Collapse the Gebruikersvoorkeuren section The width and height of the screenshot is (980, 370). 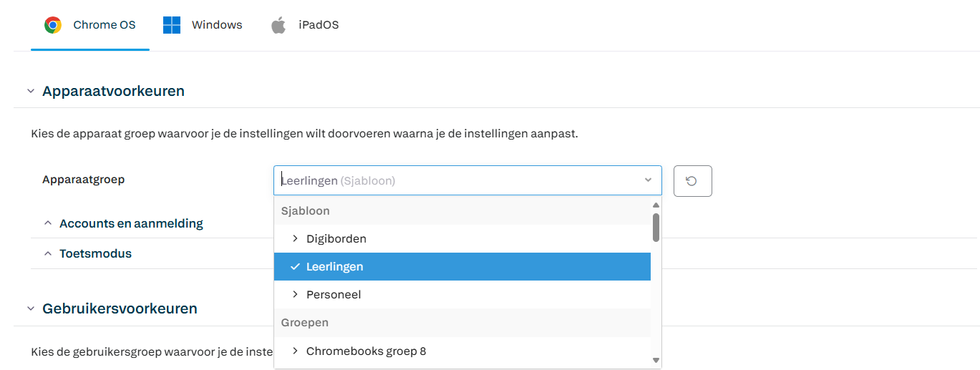(x=30, y=309)
